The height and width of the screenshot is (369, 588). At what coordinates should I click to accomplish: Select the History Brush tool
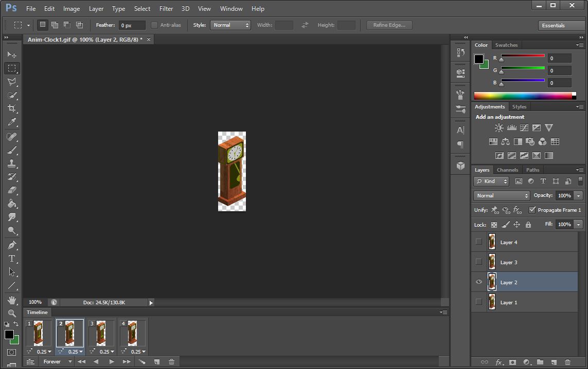click(x=12, y=177)
